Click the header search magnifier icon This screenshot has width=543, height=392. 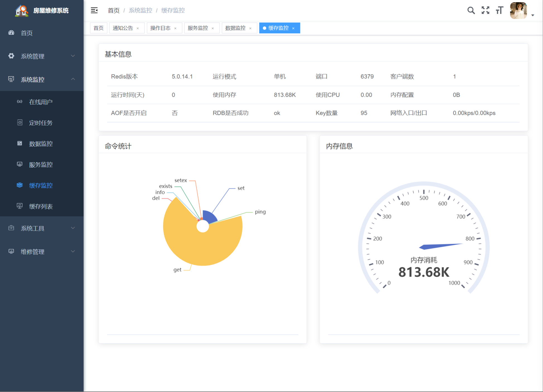(471, 11)
